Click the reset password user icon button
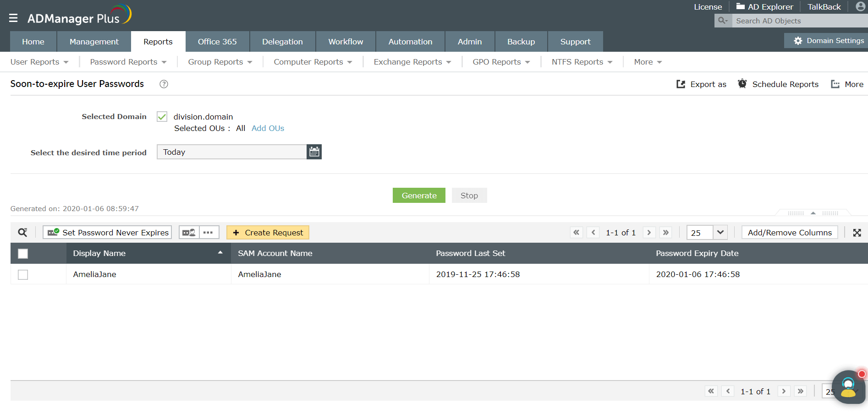868x419 pixels. pyautogui.click(x=189, y=233)
